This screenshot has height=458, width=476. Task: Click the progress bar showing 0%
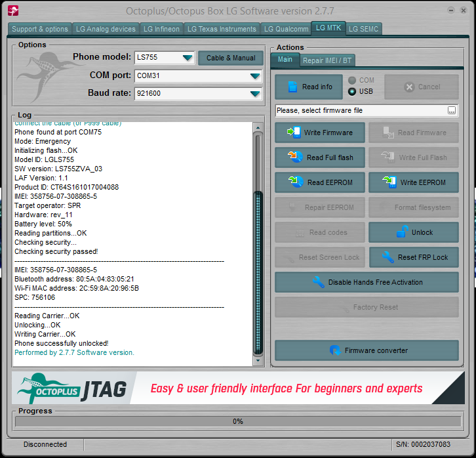238,421
